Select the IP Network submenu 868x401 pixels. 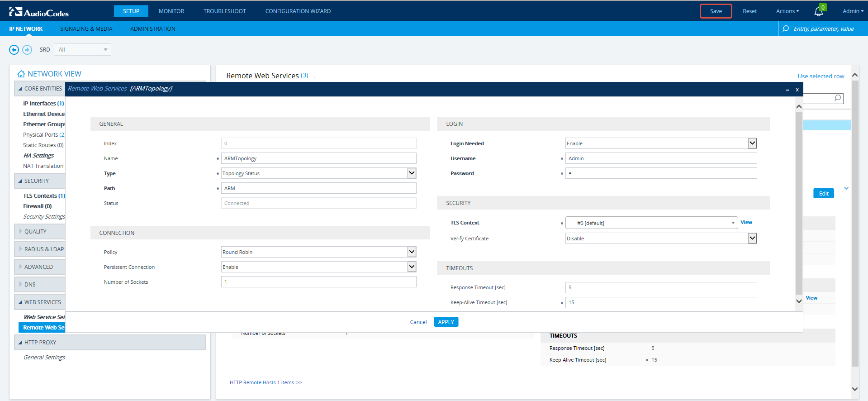[x=26, y=29]
